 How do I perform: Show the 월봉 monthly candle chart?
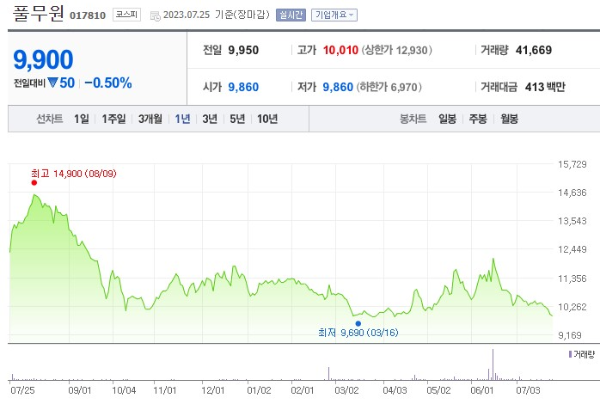pos(509,119)
